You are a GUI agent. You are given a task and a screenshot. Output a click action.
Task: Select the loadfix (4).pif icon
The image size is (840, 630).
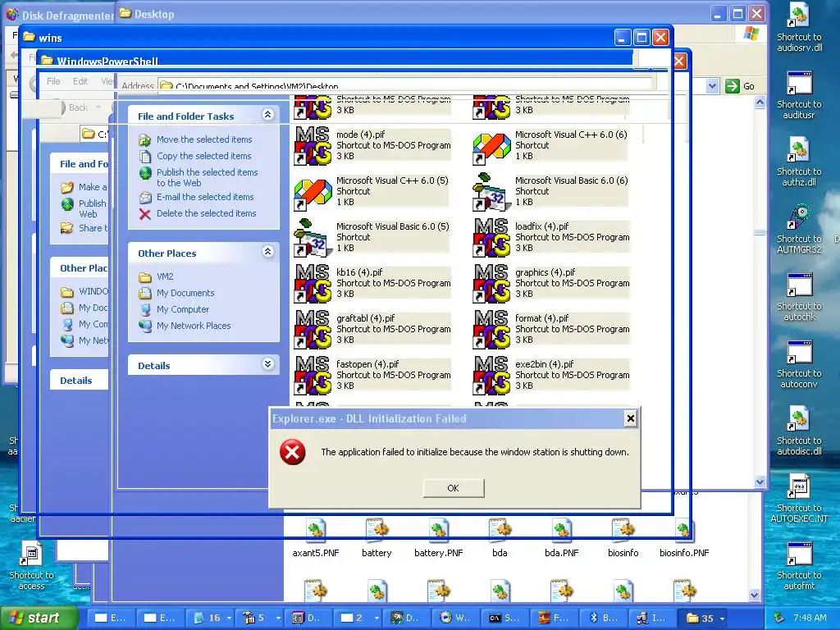click(492, 237)
